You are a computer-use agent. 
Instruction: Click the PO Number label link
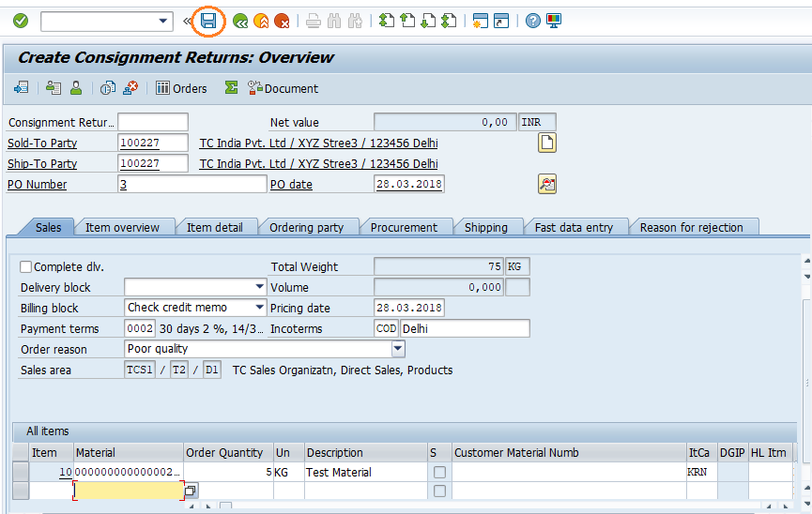click(38, 185)
